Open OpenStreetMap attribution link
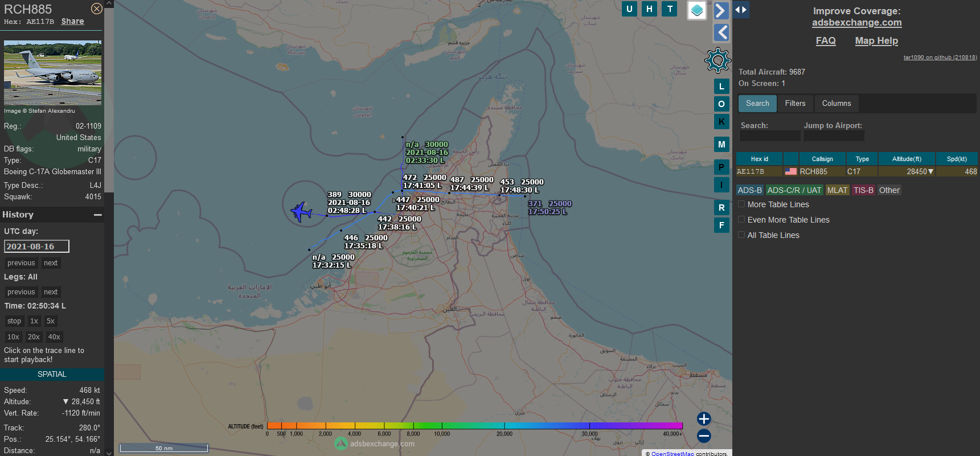This screenshot has width=980, height=456. click(x=673, y=453)
